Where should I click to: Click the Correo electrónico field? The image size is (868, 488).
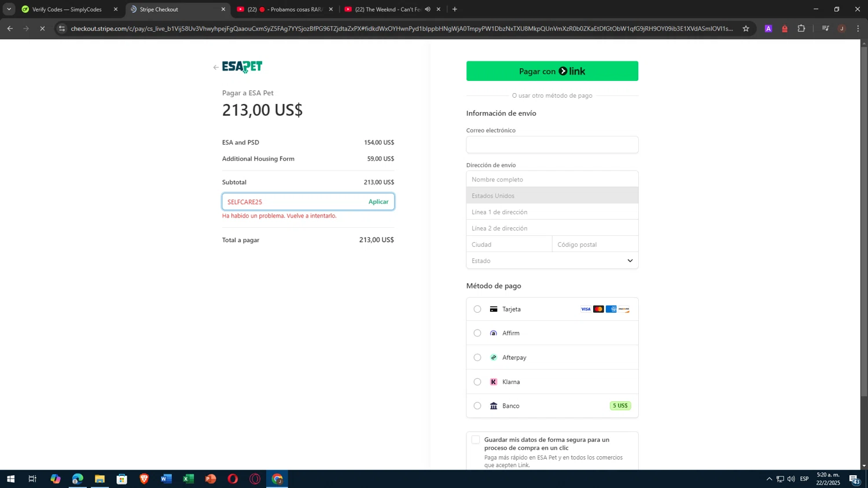[552, 145]
